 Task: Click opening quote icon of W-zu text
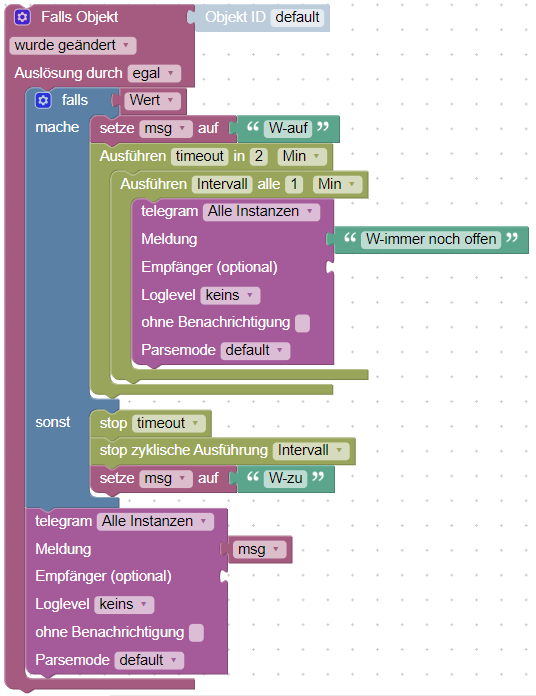click(x=252, y=478)
